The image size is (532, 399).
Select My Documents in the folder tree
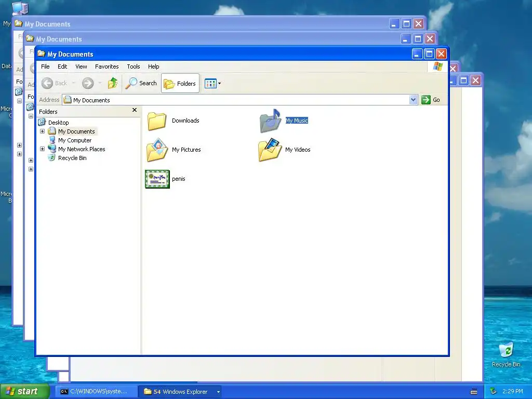(76, 131)
